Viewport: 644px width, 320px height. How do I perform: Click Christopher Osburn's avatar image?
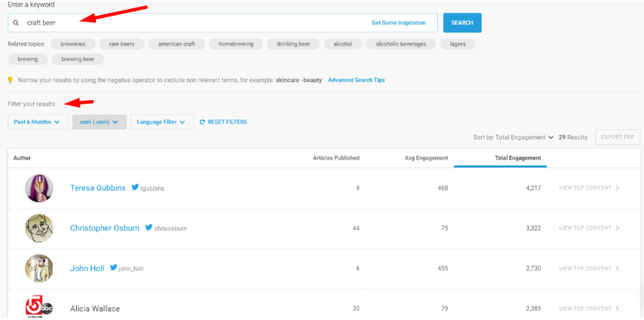39,228
